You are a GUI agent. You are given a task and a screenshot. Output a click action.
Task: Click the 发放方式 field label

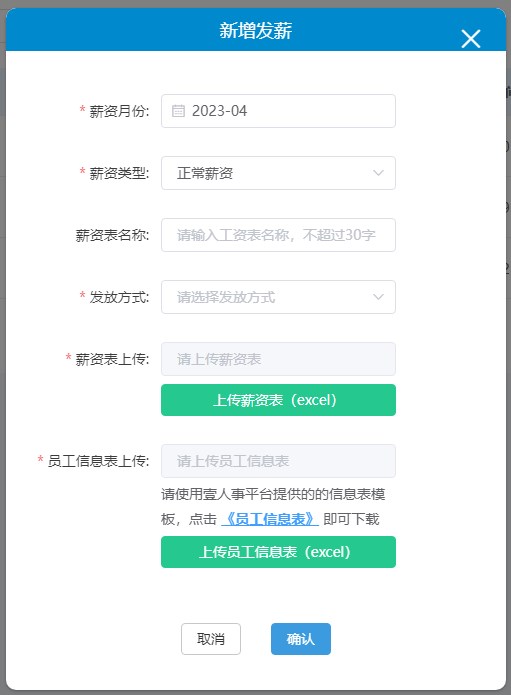[x=119, y=297]
